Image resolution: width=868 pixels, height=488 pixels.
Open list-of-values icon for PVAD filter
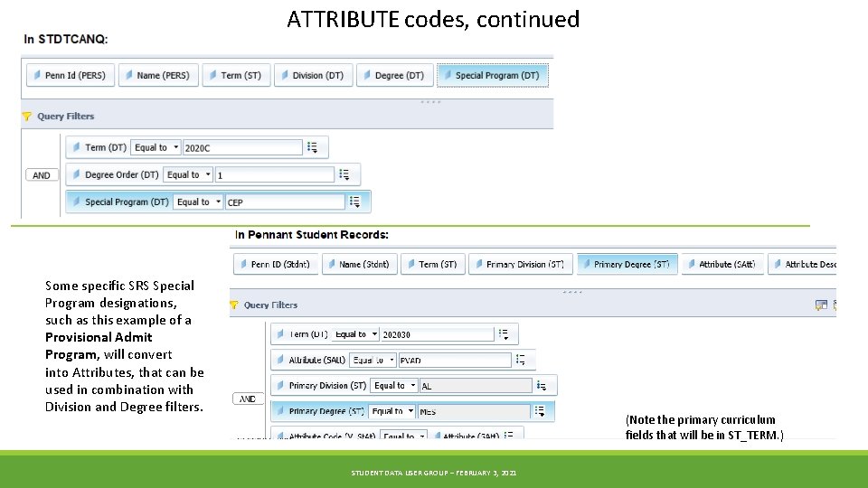(521, 360)
